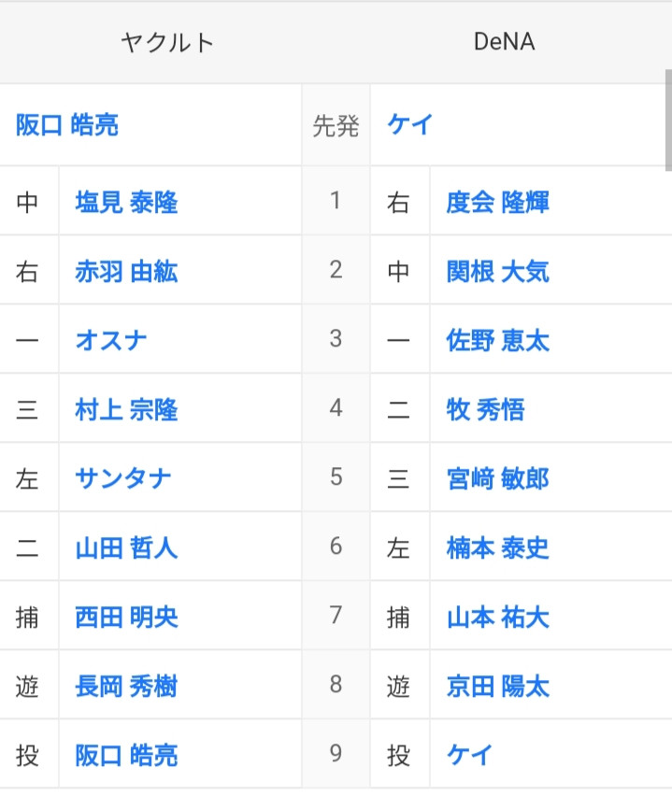Open DeNA starter ケイ link at top

click(410, 125)
